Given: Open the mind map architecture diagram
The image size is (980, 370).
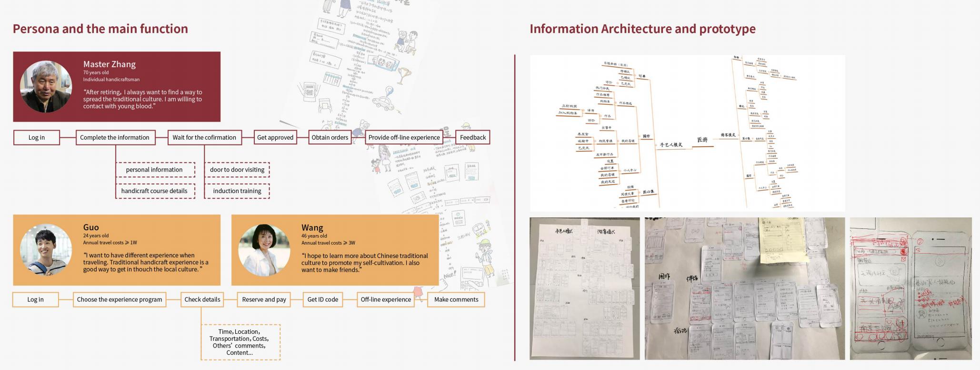Looking at the screenshot, I should pyautogui.click(x=687, y=133).
